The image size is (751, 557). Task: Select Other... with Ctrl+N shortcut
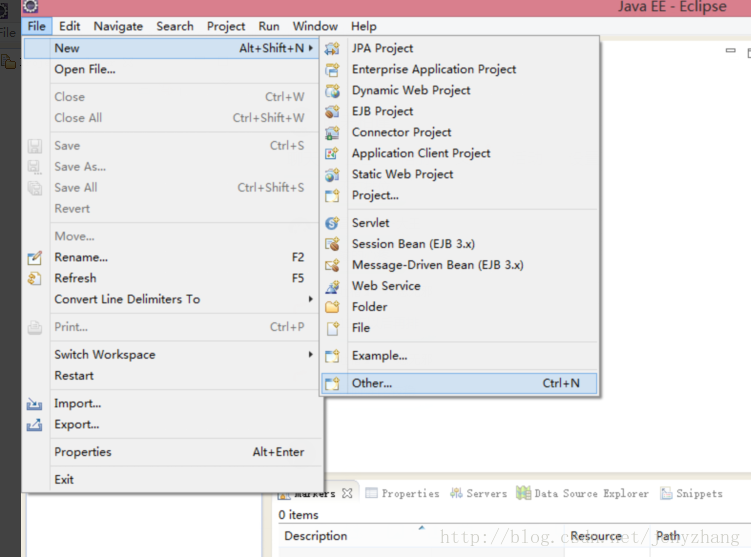click(460, 384)
